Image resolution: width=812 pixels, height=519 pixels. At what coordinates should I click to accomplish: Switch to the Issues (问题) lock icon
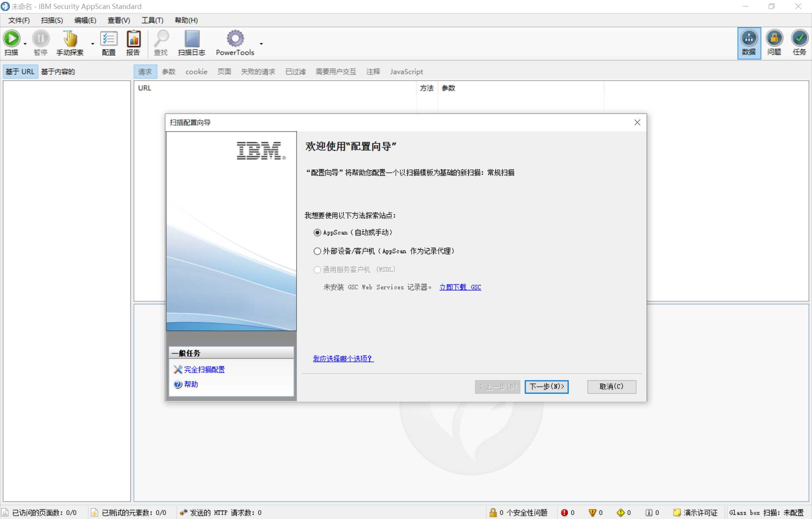[774, 38]
